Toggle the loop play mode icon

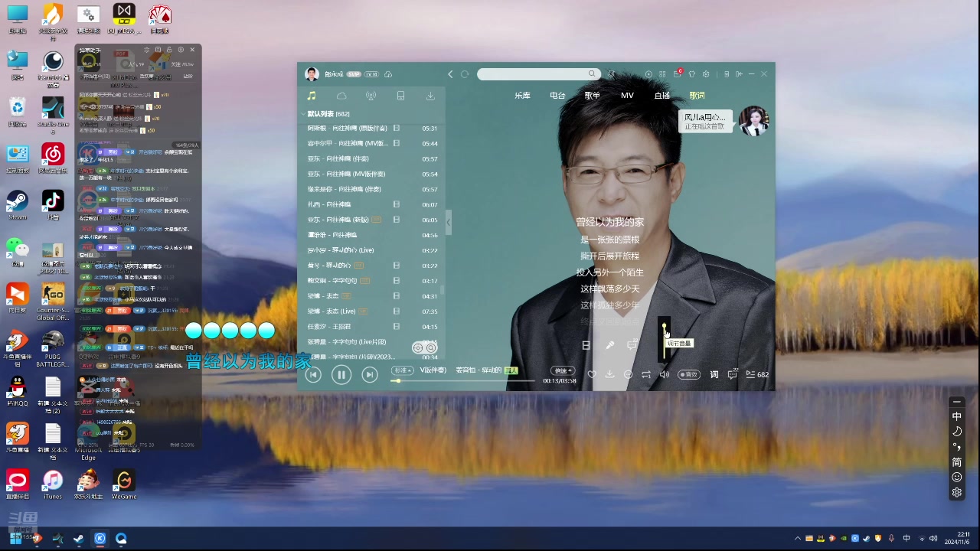pyautogui.click(x=646, y=375)
